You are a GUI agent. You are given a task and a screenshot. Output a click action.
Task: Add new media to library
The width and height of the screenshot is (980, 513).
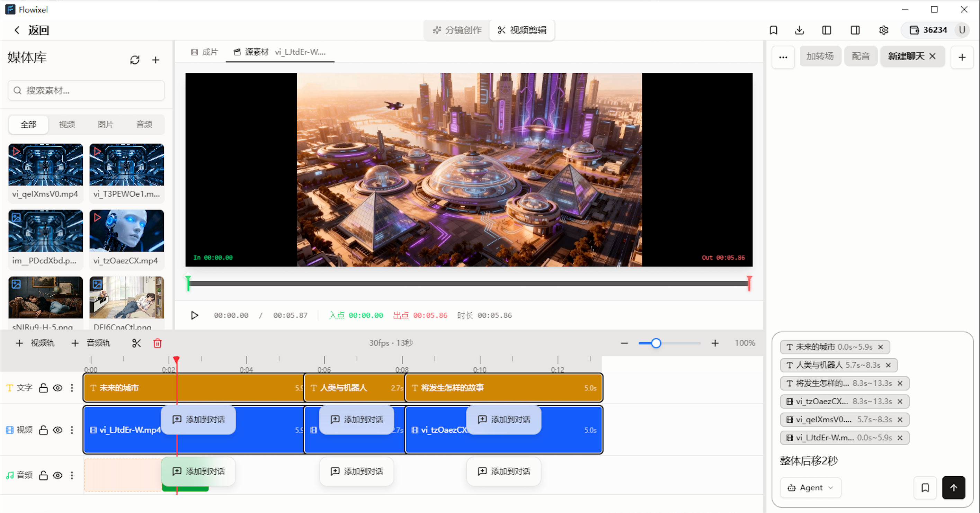(155, 60)
